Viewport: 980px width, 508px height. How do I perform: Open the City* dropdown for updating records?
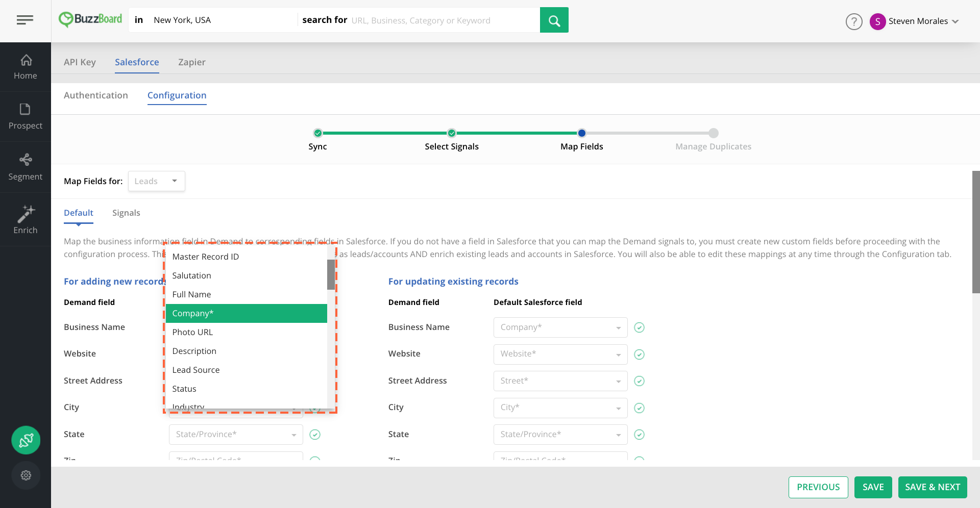[560, 408]
